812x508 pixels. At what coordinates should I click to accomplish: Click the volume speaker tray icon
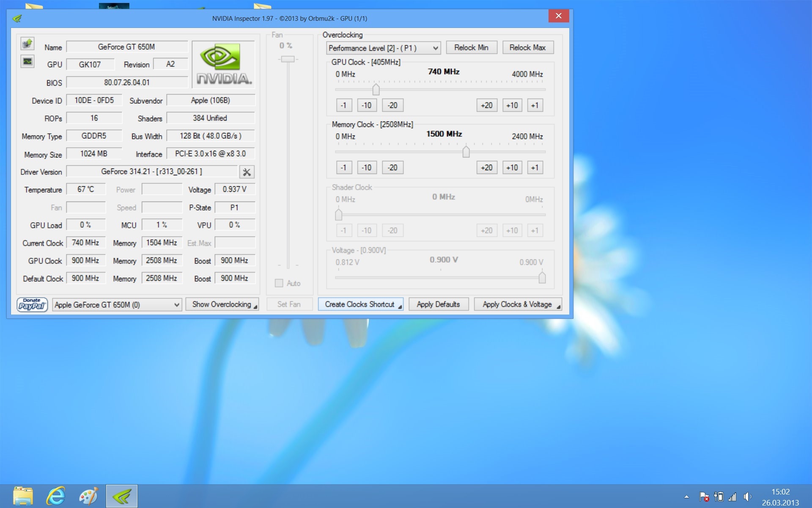tap(747, 497)
